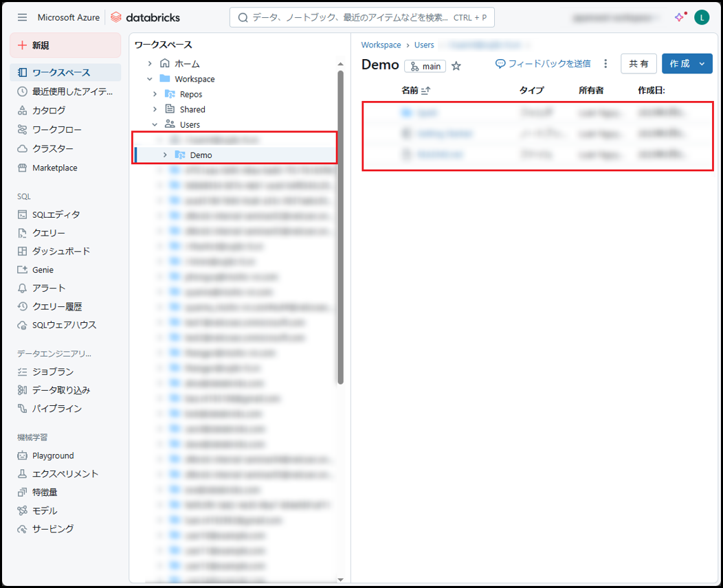
Task: Open the main branch selector
Action: coord(425,67)
